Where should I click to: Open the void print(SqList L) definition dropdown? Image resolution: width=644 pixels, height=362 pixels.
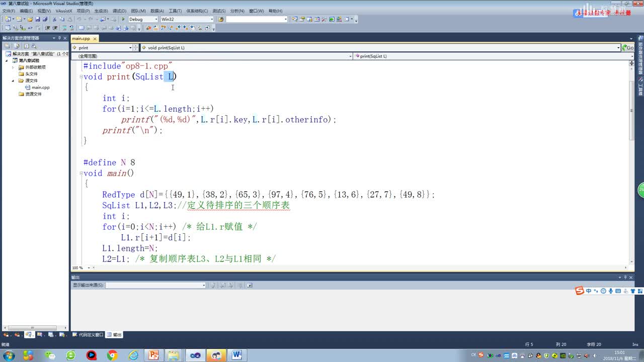point(380,48)
